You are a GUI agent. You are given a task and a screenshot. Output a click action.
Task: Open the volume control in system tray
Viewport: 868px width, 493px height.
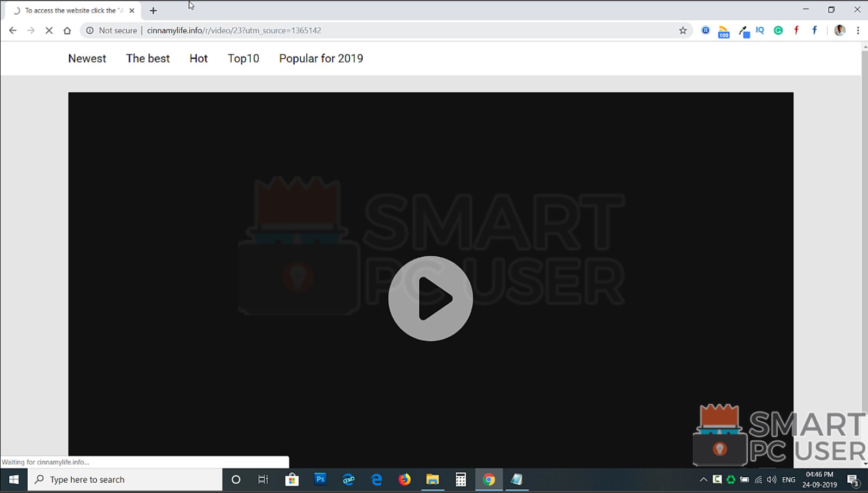[x=771, y=479]
